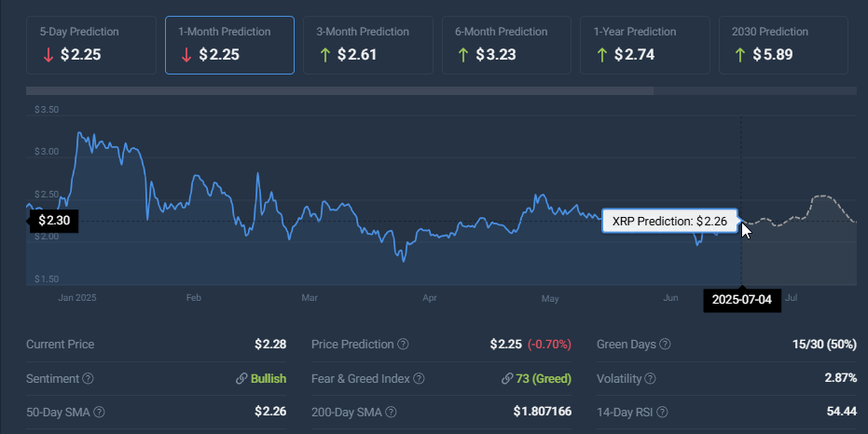Select the 1-Month Prediction card
The height and width of the screenshot is (434, 868).
(x=229, y=45)
